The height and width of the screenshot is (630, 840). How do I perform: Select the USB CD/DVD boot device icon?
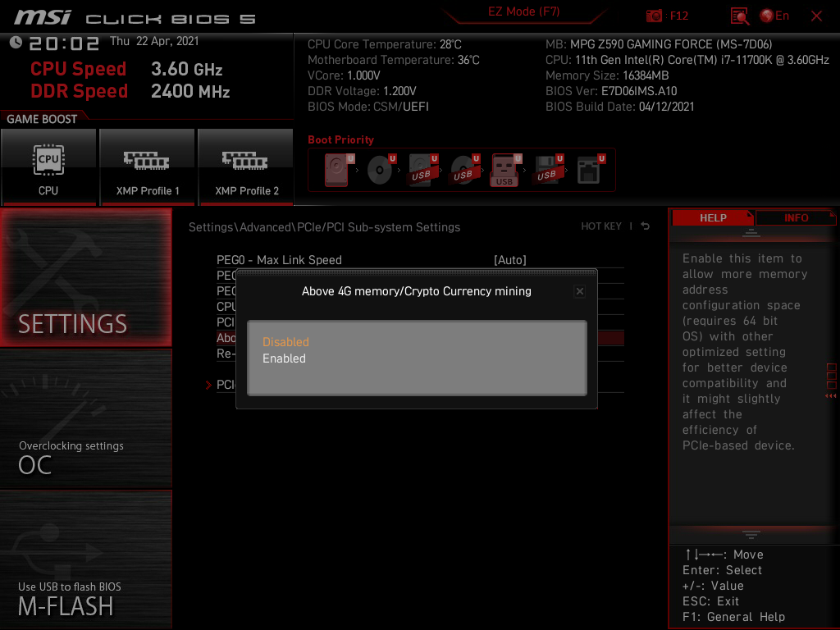tap(464, 170)
